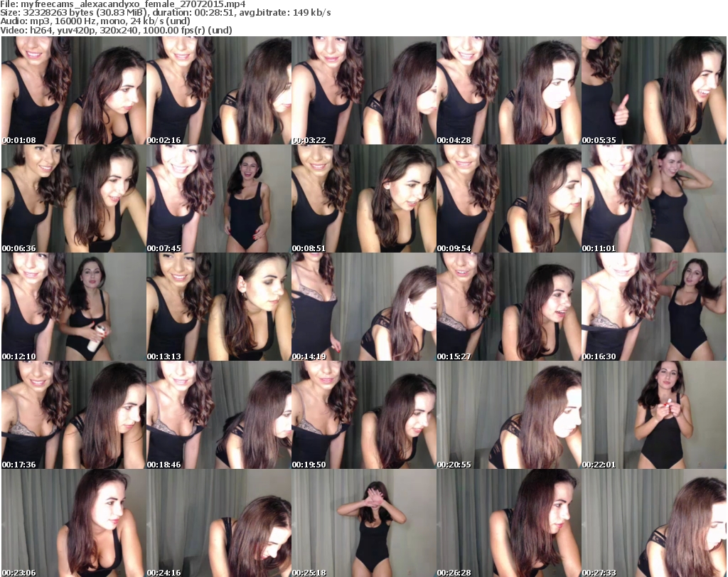This screenshot has width=728, height=577.
Task: Open the frame stamped 00:09:54
Action: point(508,198)
